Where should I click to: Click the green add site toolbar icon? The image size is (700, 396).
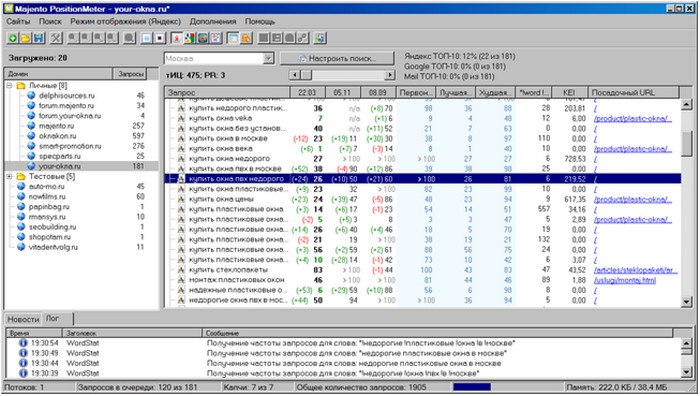[x=12, y=38]
